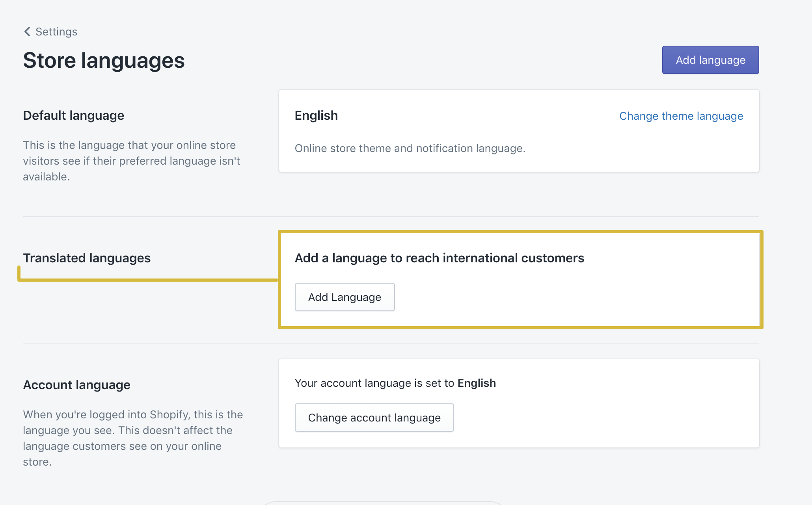
Task: Click the back chevron icon beside Settings
Action: click(x=27, y=32)
